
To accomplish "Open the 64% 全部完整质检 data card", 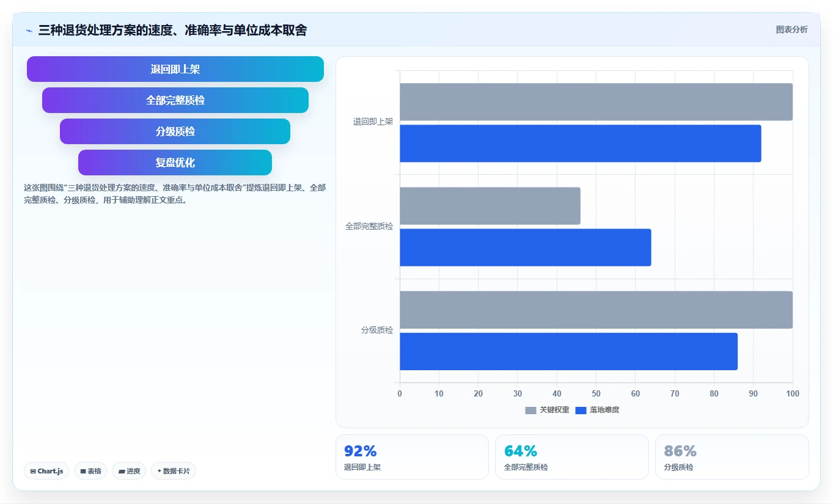I will 572,457.
